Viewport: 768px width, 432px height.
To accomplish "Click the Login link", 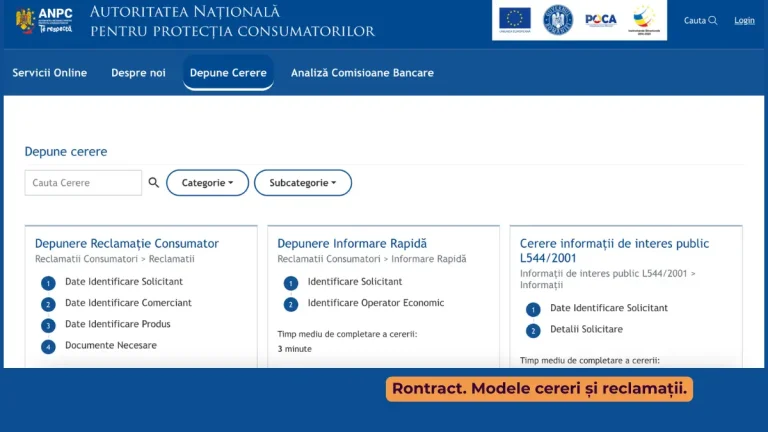I will [x=744, y=21].
